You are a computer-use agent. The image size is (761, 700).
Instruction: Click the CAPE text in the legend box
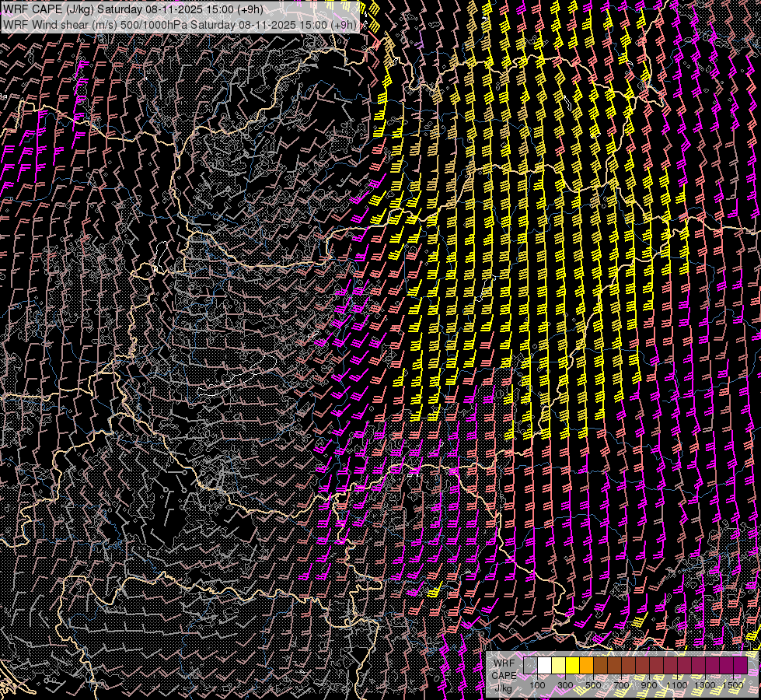(504, 675)
